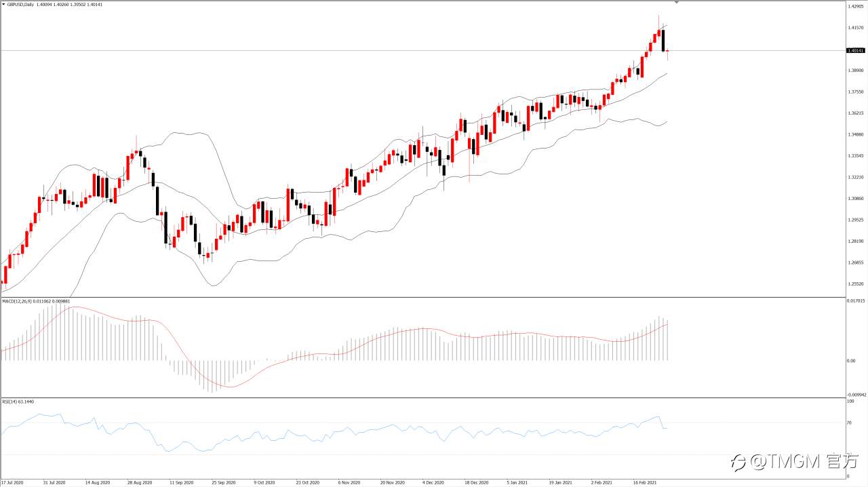
Task: Click the 19 Jan 2021 date label
Action: click(x=560, y=483)
